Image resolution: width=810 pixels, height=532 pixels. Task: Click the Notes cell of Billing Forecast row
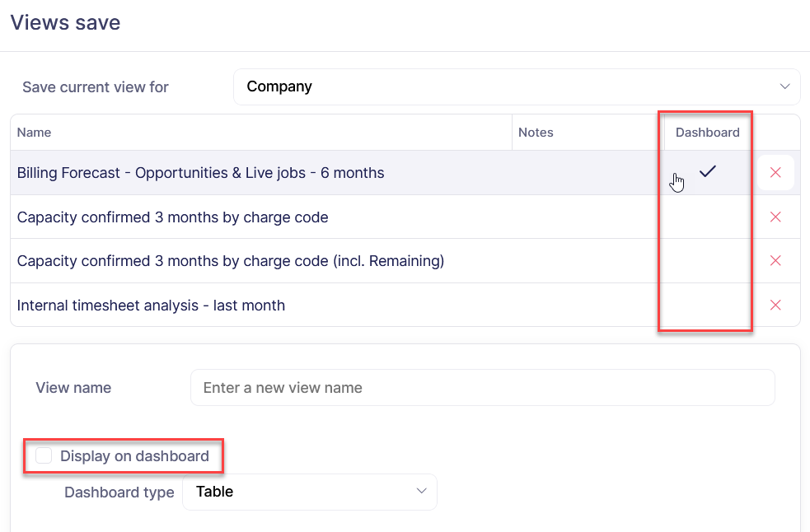(x=587, y=173)
